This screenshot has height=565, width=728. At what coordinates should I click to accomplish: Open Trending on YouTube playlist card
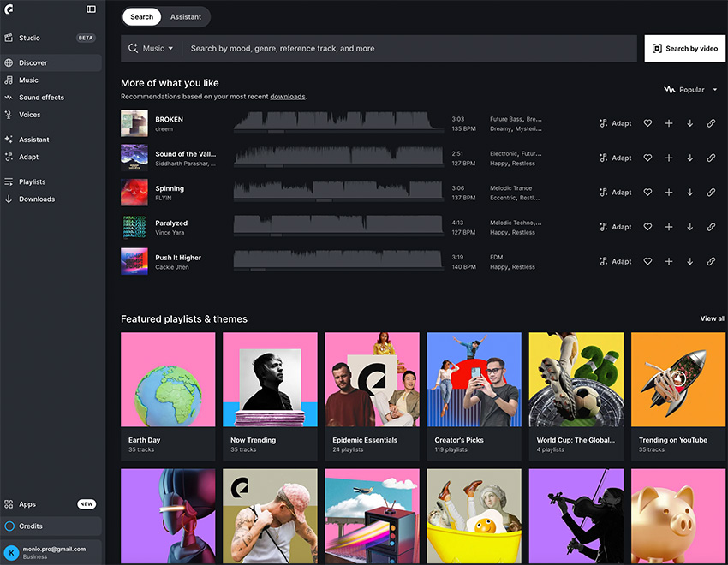coord(678,396)
